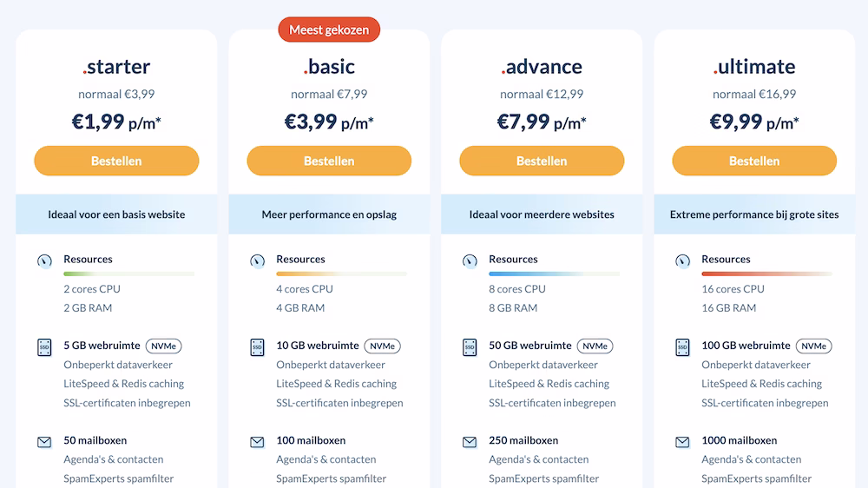868x488 pixels.
Task: Order the basic plan with Bestellen
Action: (329, 161)
